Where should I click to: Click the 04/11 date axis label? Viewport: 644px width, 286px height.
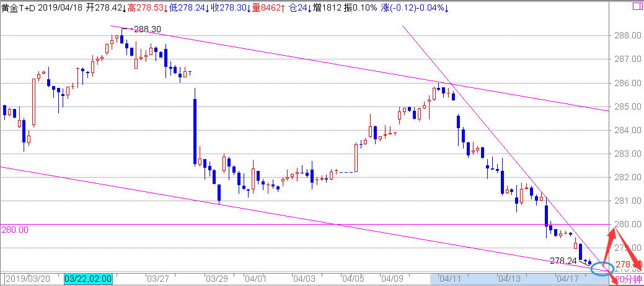click(x=450, y=279)
